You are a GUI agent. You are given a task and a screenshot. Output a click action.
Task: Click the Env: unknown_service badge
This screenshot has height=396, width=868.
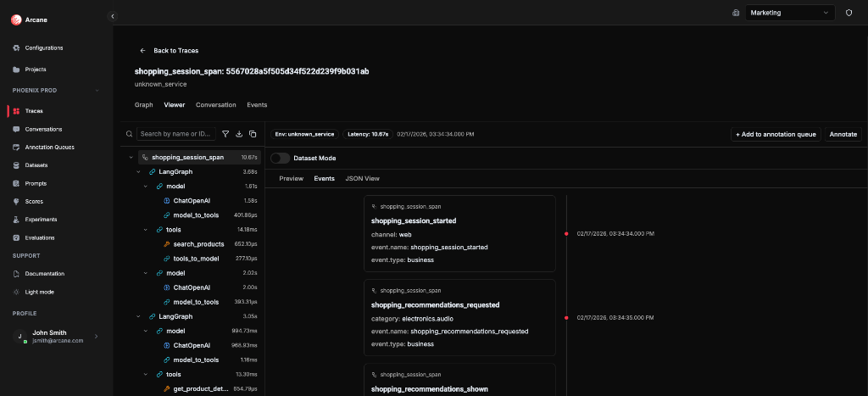pyautogui.click(x=304, y=134)
